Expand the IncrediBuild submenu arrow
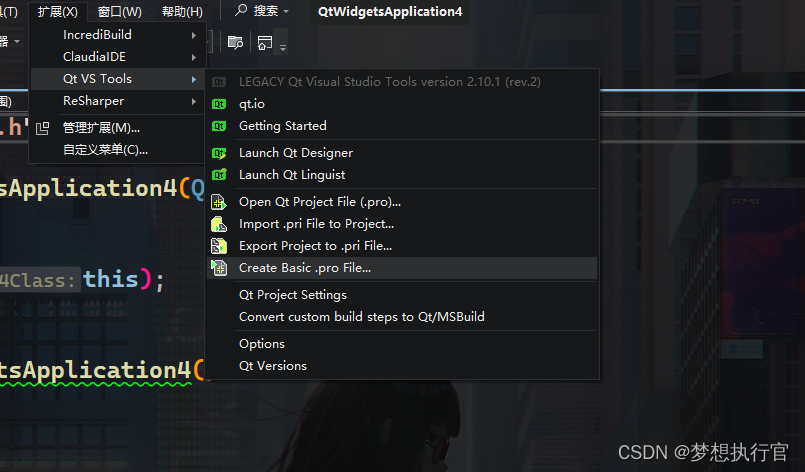This screenshot has height=472, width=805. 194,35
